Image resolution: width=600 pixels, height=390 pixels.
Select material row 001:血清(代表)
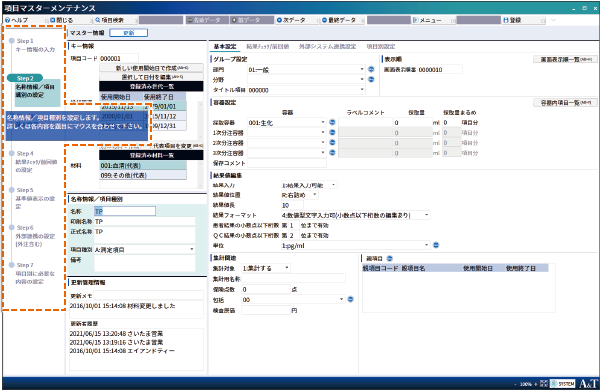(x=143, y=166)
